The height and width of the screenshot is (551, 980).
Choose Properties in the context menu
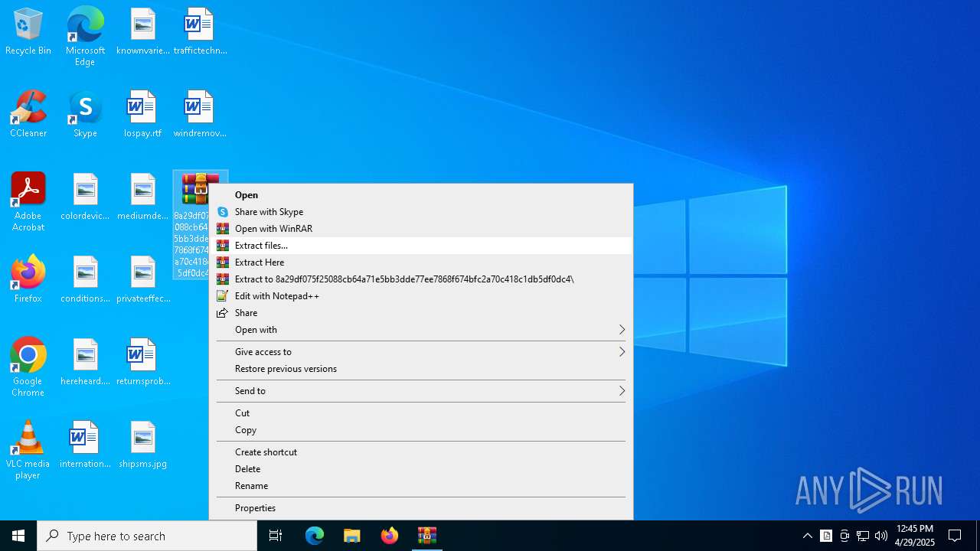pos(421,508)
